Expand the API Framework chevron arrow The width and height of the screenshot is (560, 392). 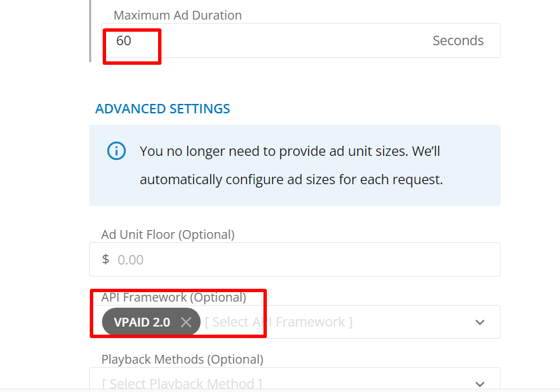480,322
